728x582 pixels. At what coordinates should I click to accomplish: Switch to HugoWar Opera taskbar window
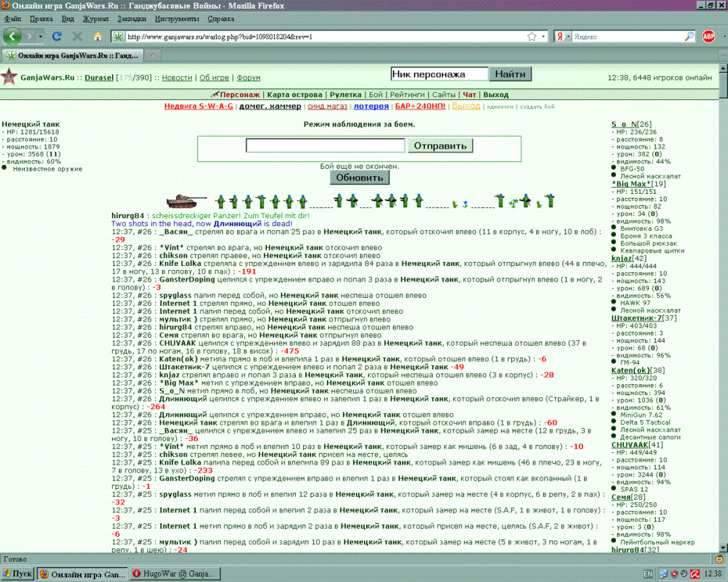(x=175, y=573)
